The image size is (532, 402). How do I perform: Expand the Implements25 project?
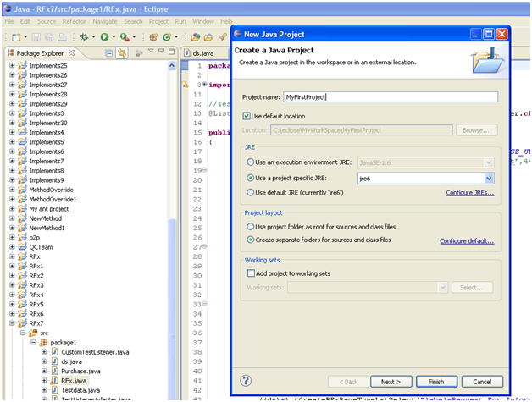click(x=12, y=65)
